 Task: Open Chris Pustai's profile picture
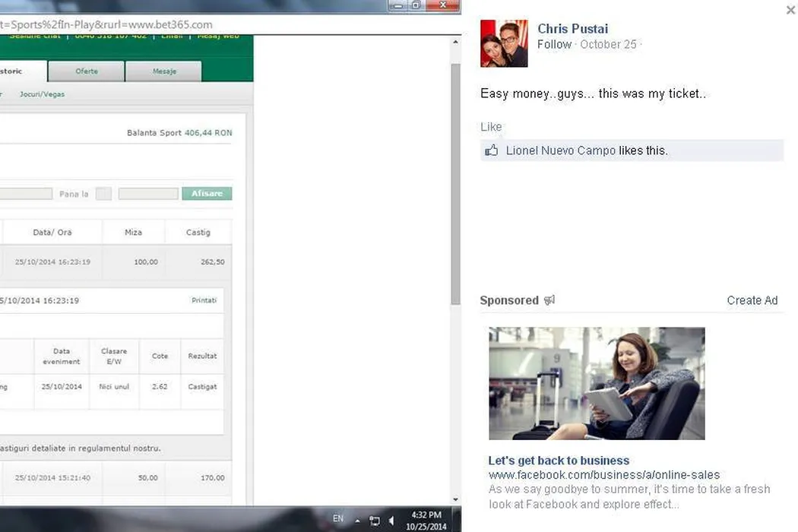pos(504,43)
